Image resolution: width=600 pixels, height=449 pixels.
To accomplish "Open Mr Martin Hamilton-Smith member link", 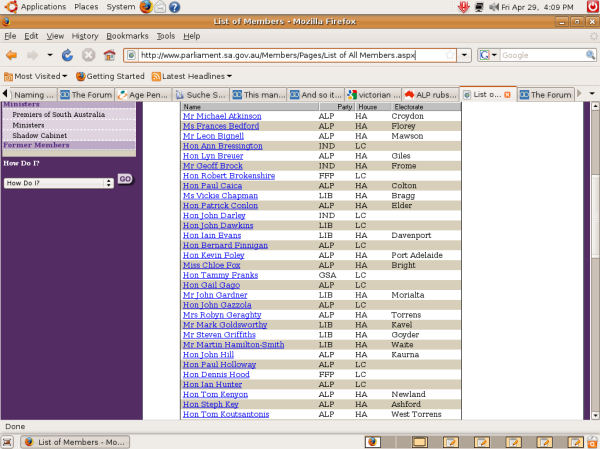I will (x=233, y=345).
